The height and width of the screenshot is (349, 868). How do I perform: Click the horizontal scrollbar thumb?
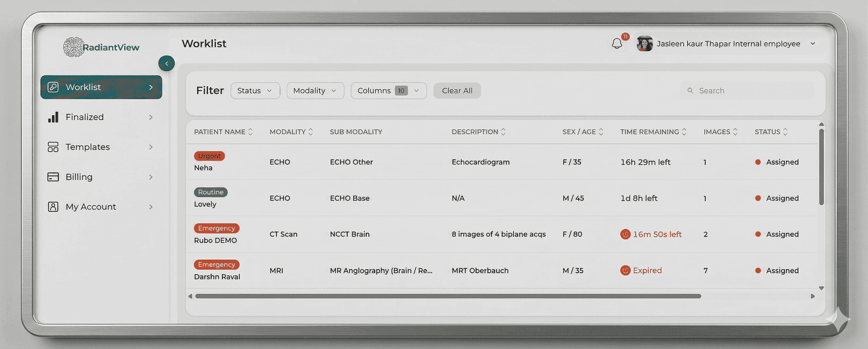(448, 296)
